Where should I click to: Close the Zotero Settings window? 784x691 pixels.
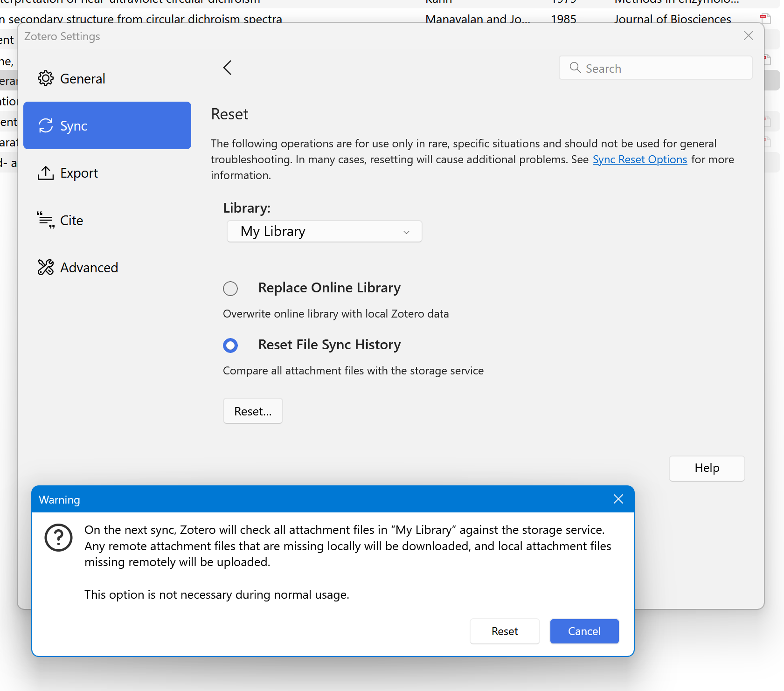(749, 36)
